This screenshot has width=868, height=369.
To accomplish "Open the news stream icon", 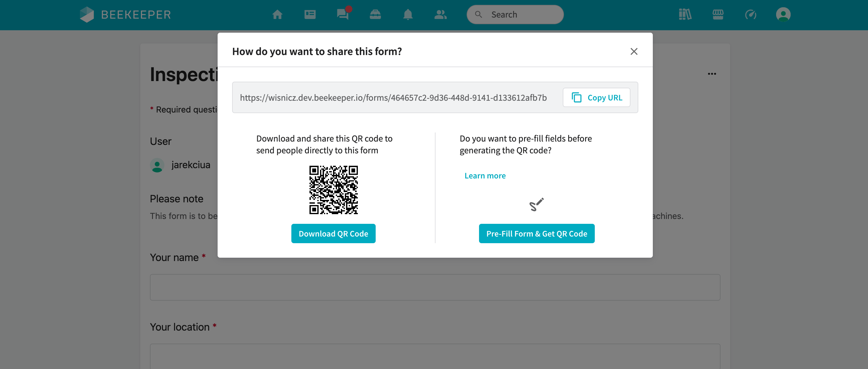I will (310, 15).
